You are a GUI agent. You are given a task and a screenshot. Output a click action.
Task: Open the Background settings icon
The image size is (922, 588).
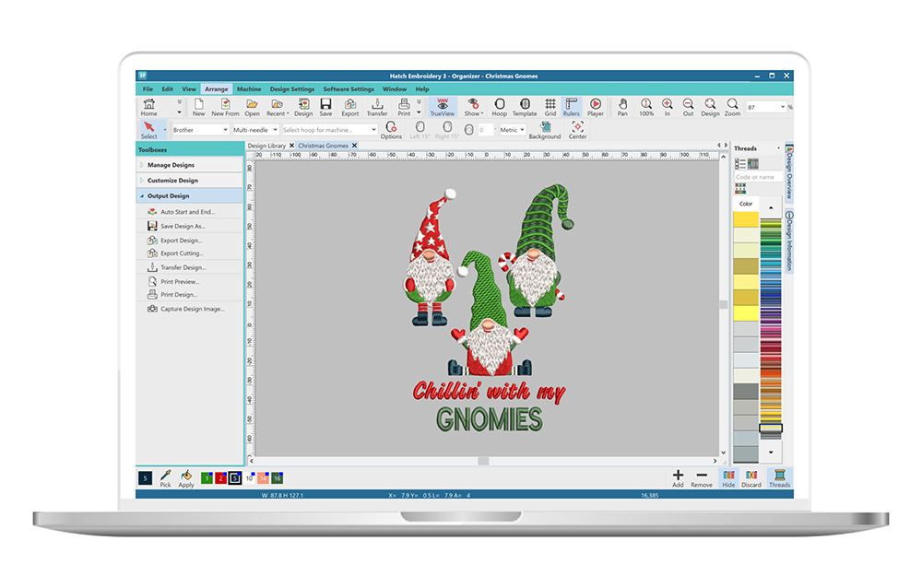[x=544, y=129]
